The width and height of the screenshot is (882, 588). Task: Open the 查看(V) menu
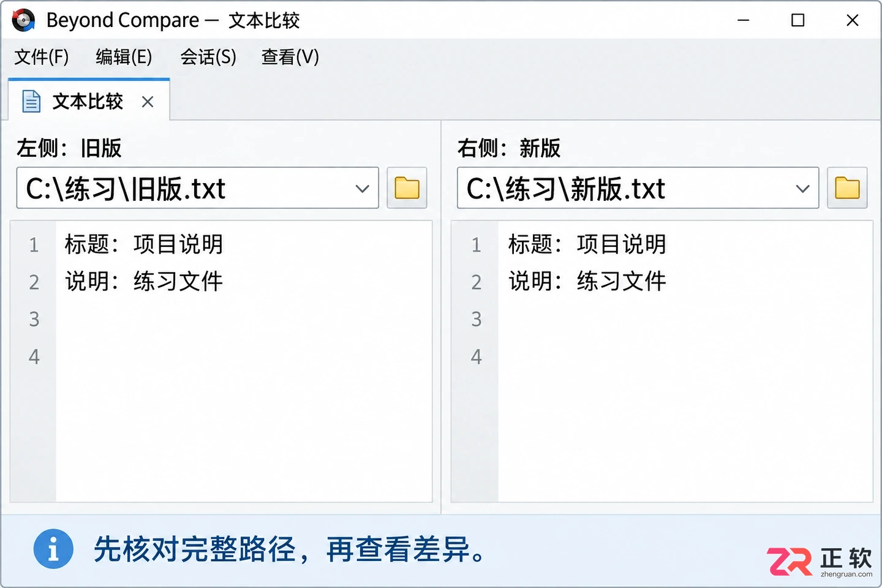pos(290,57)
